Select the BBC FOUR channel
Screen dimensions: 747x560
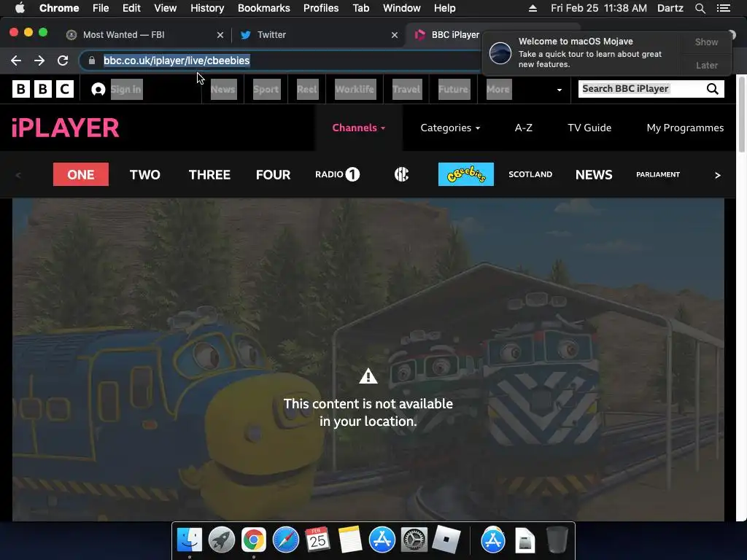click(273, 175)
